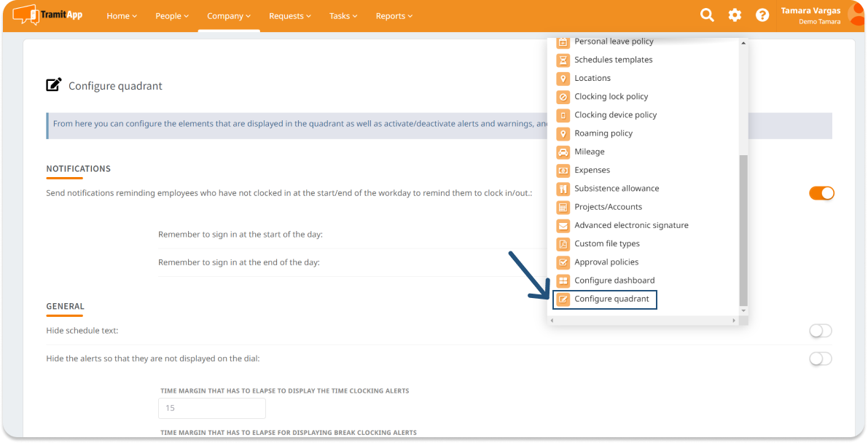Enable the Hide schedule text toggle
The height and width of the screenshot is (443, 868).
pyautogui.click(x=820, y=330)
